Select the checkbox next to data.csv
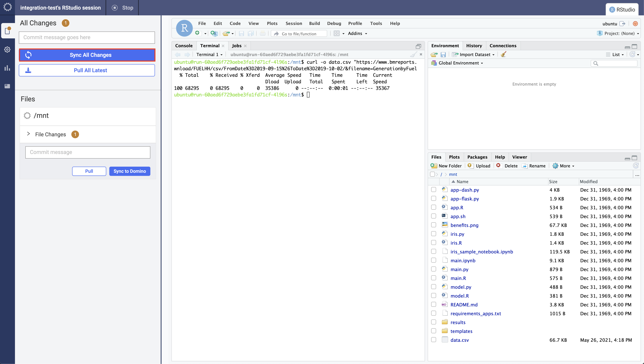The image size is (644, 364). (434, 340)
